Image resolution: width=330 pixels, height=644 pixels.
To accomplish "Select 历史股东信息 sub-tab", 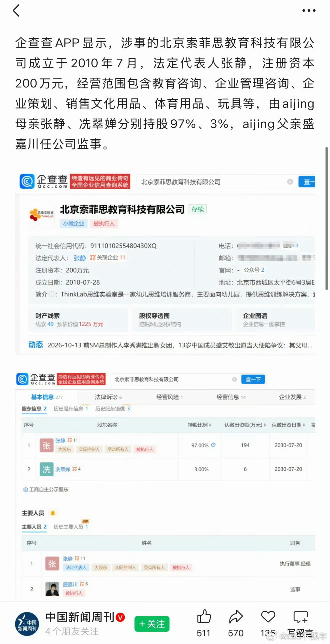I will [x=71, y=409].
